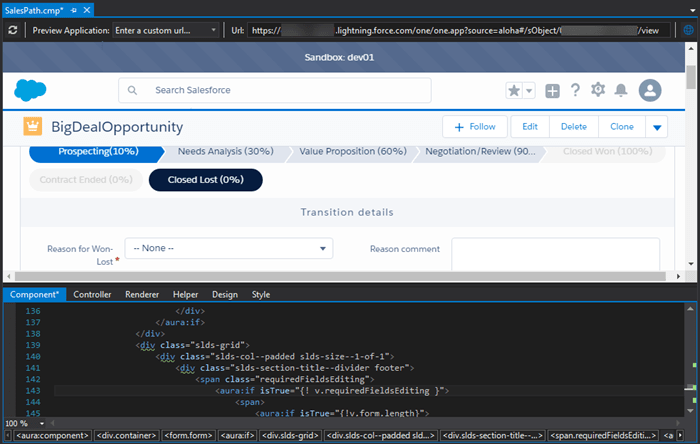Open the setup gear icon
Screen dimensions: 700x444
click(x=598, y=90)
